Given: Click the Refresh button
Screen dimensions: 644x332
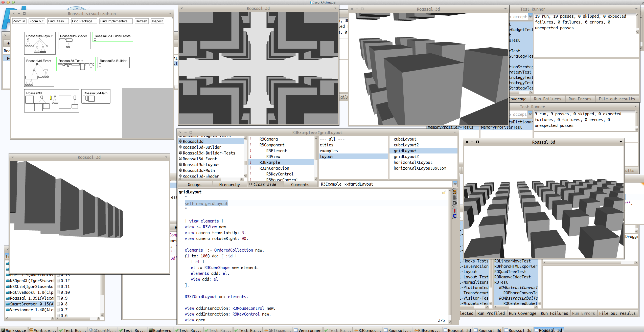Looking at the screenshot, I should click(x=141, y=21).
